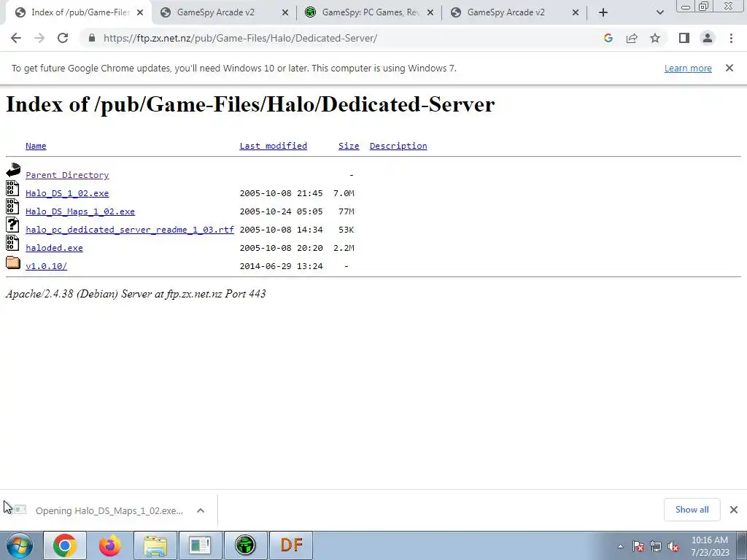Show all downloads
The image size is (747, 560).
tap(692, 510)
